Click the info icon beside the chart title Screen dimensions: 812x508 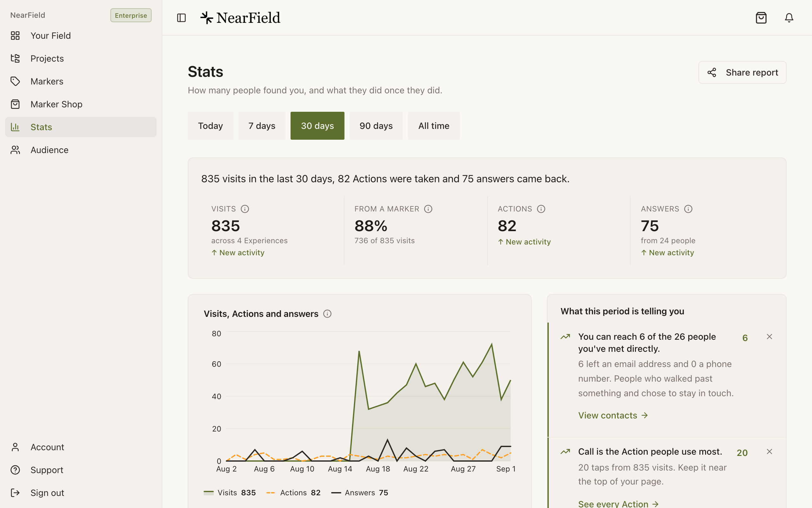click(327, 314)
